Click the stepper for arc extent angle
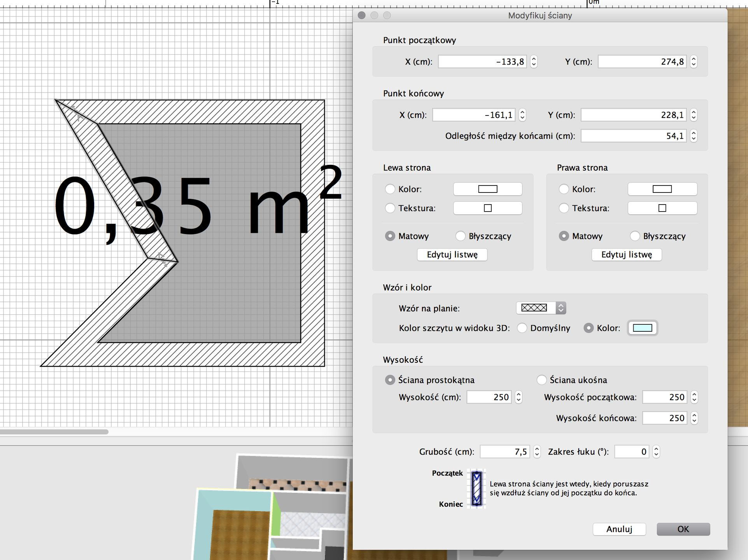This screenshot has height=560, width=748. point(656,451)
